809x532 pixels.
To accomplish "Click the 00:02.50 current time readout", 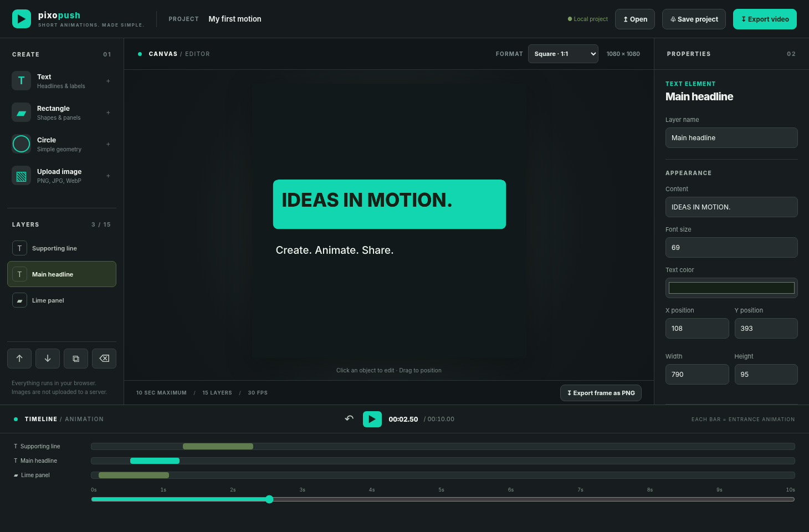I will pyautogui.click(x=403, y=419).
